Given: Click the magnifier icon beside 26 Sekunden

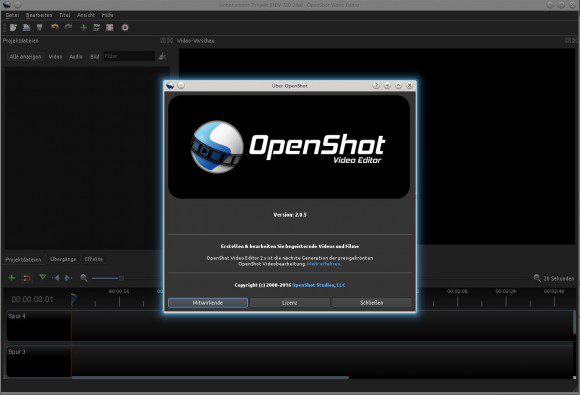Looking at the screenshot, I should click(x=537, y=278).
